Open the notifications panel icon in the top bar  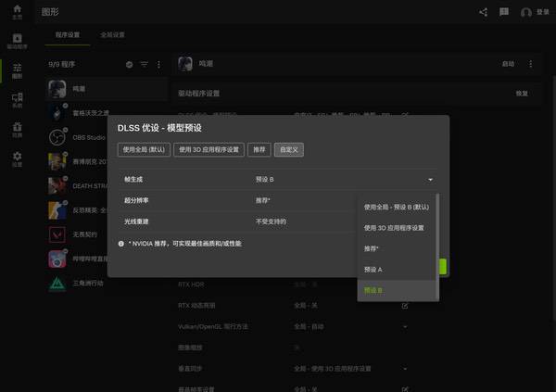point(504,12)
